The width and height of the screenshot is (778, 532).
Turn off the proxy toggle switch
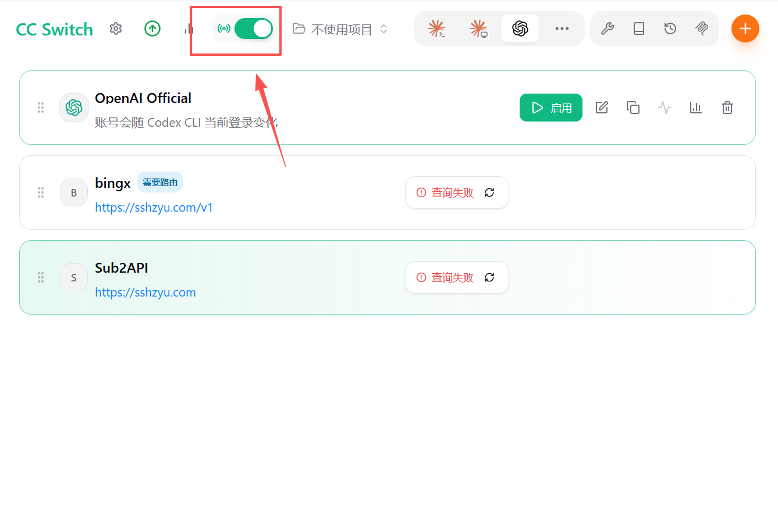click(x=254, y=28)
